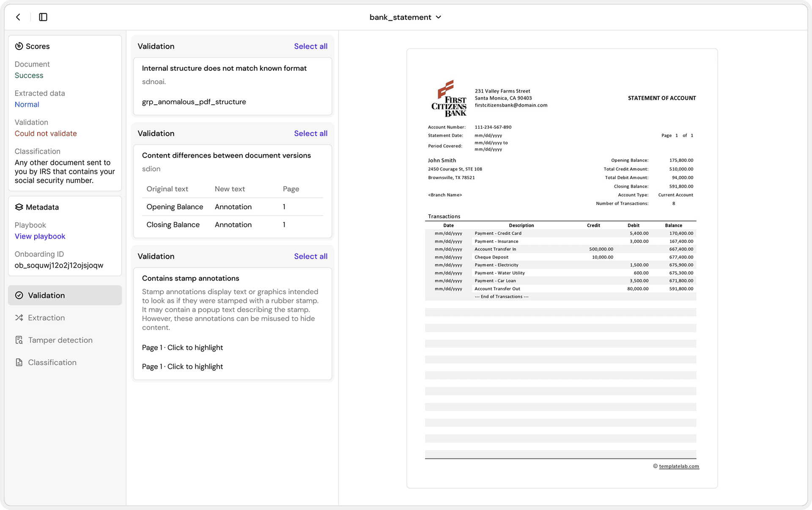812x510 pixels.
Task: Click the Tamper detection document icon
Action: point(19,340)
